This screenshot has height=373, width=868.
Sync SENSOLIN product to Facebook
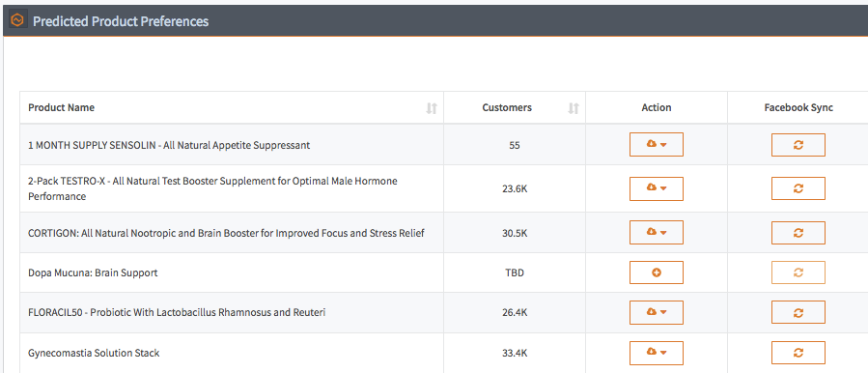coord(798,145)
